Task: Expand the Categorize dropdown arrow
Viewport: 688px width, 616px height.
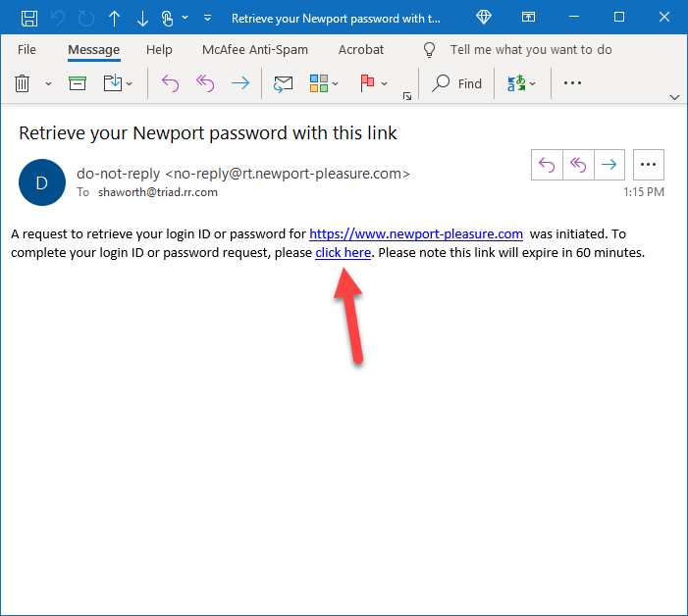Action: click(x=336, y=83)
